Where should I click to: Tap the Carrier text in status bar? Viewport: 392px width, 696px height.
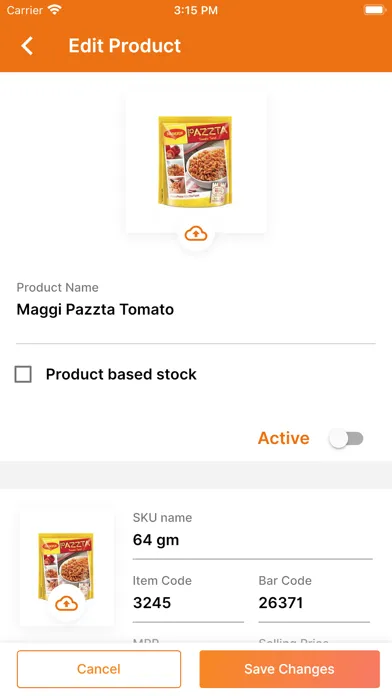(25, 10)
